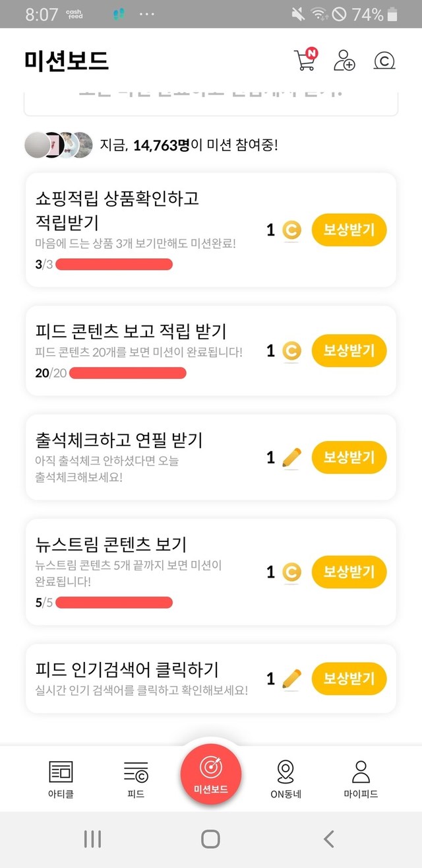422x868 pixels.
Task: Open the 피드 인기검색어 클릭하기 mission title
Action: (127, 670)
